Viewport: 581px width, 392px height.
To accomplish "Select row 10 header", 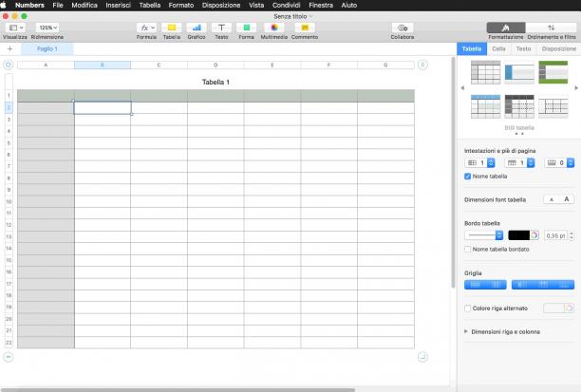I will 9,202.
